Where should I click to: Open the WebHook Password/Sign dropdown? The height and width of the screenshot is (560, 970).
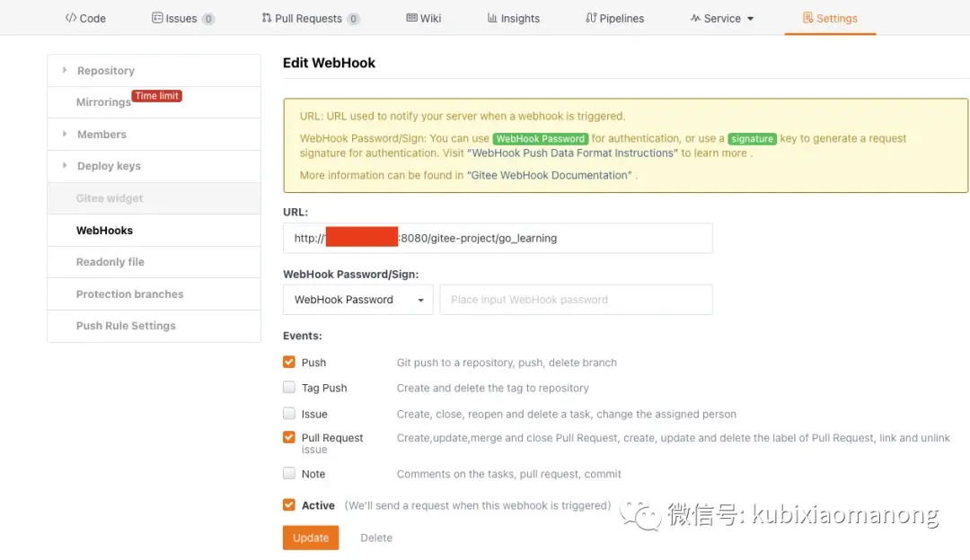(x=357, y=298)
